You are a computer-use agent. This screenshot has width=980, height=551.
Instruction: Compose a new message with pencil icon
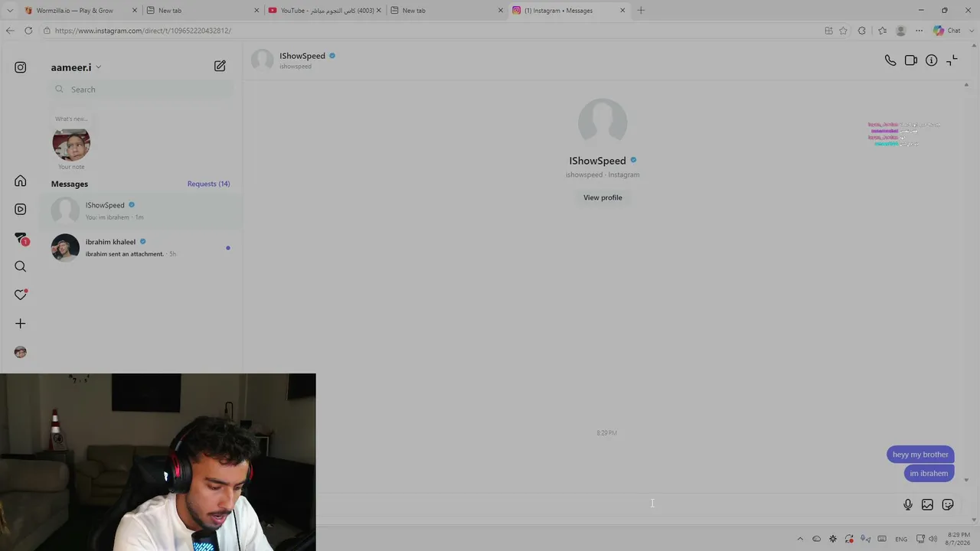220,66
